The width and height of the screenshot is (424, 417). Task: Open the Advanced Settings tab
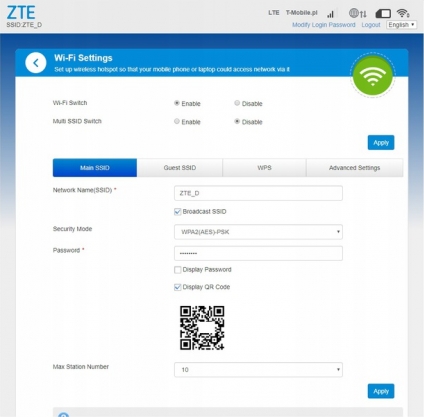pyautogui.click(x=355, y=168)
